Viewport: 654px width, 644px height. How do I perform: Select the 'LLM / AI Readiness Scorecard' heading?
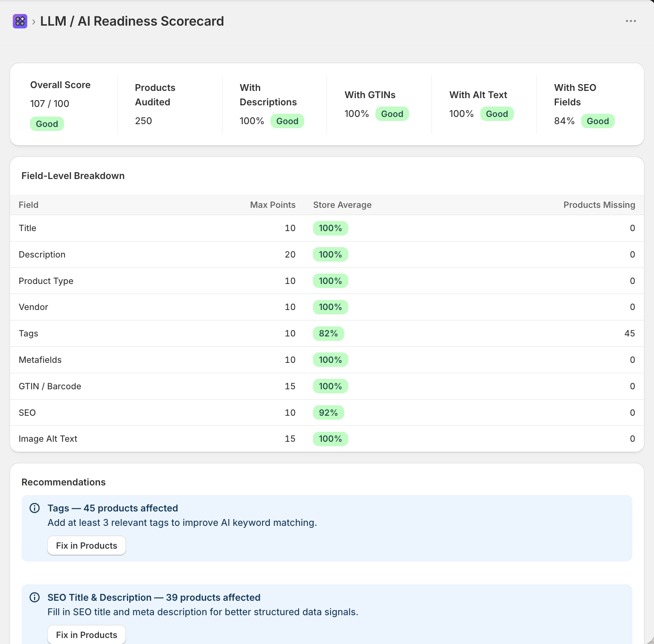132,21
